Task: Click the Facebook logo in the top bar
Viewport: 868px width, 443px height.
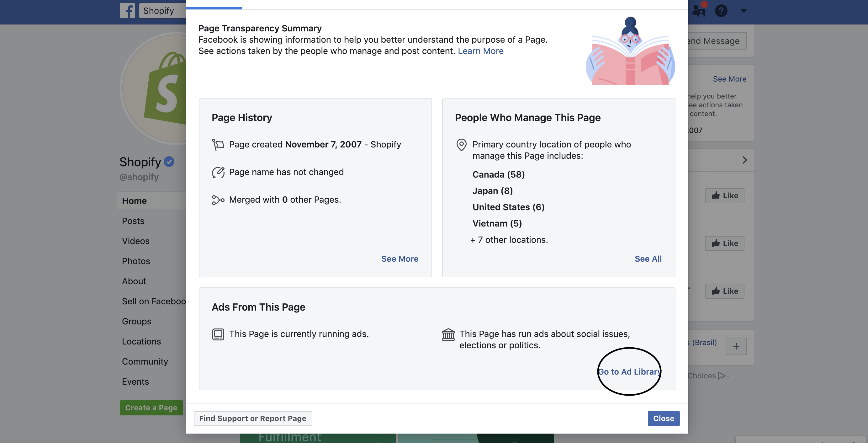Action: click(127, 11)
